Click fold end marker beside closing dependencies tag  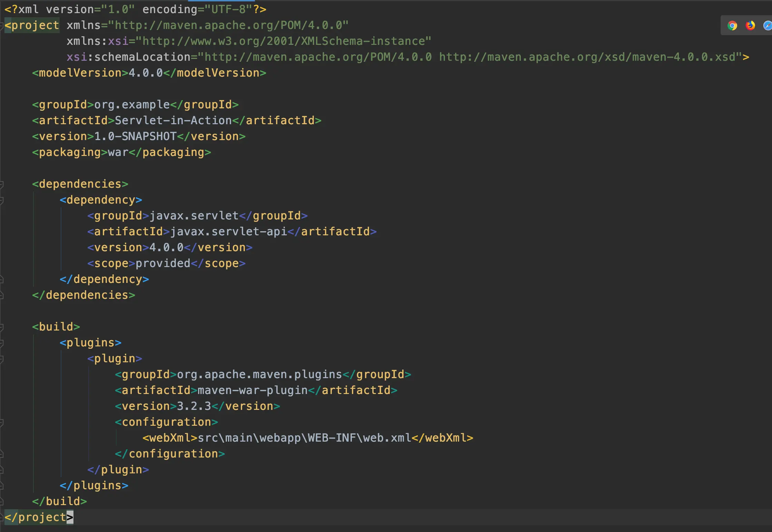(x=2, y=295)
